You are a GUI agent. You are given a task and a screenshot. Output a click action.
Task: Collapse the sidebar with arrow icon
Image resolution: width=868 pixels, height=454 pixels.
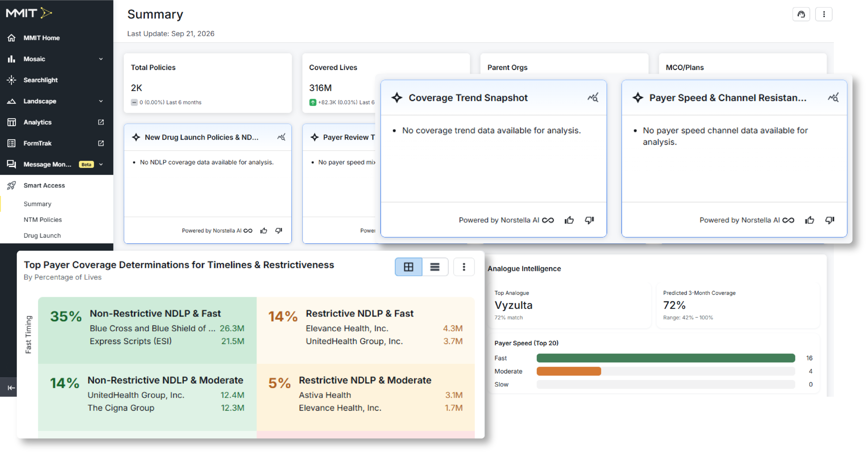(11, 388)
